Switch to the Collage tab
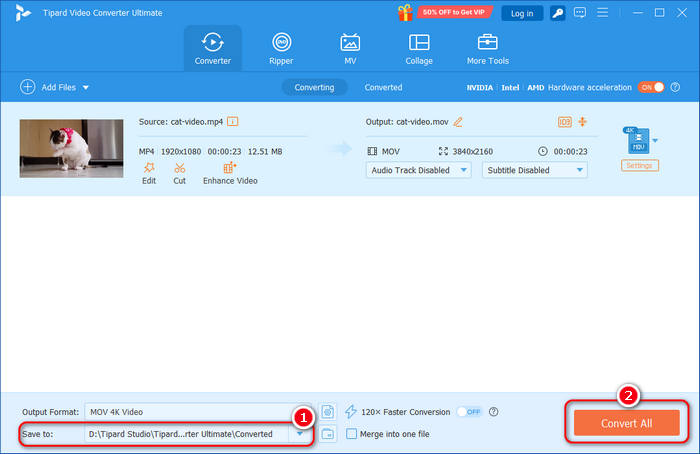 click(x=419, y=48)
